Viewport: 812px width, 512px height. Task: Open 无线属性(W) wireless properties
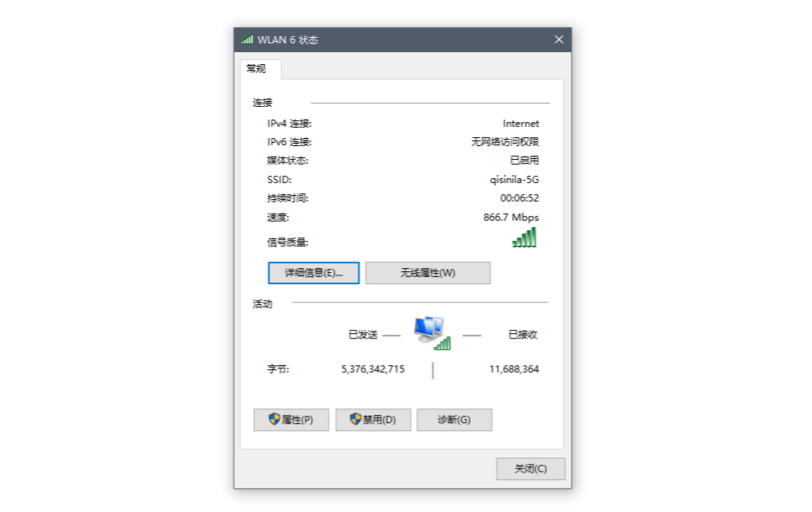click(x=428, y=273)
